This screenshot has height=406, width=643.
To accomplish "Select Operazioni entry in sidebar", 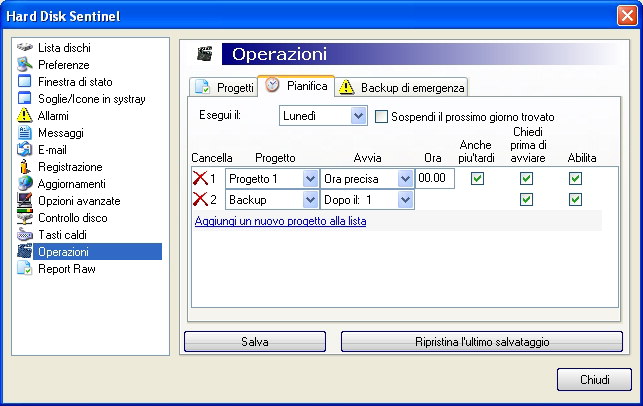I will (97, 252).
